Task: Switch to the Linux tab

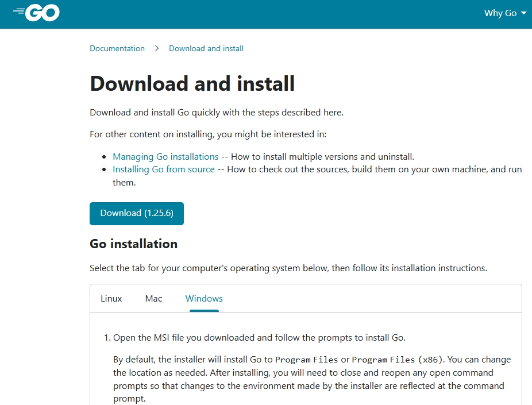Action: pos(111,298)
